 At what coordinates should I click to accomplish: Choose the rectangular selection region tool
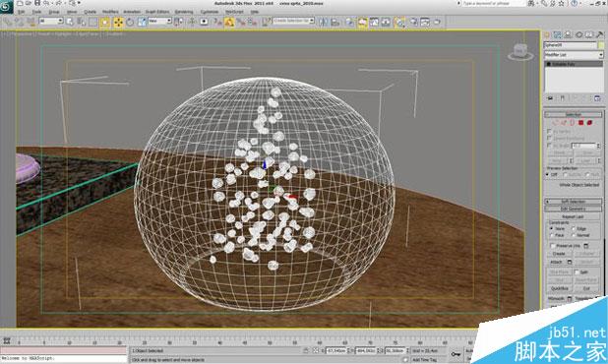(x=93, y=22)
